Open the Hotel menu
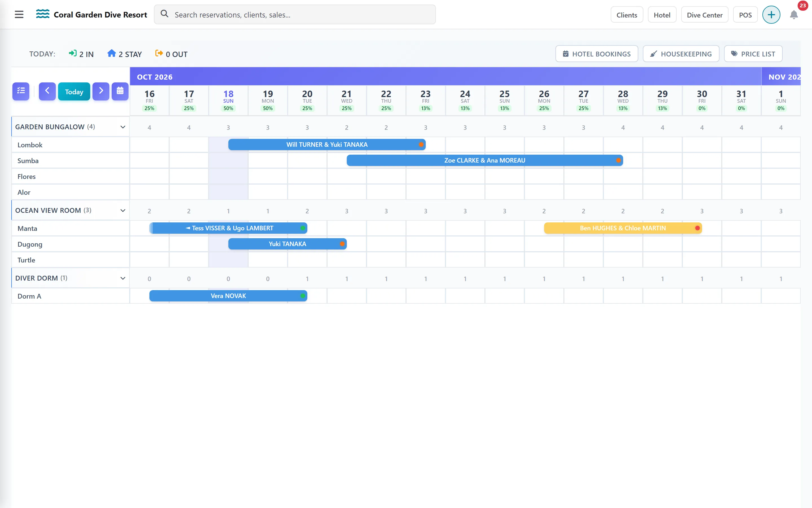The height and width of the screenshot is (508, 812). tap(662, 15)
